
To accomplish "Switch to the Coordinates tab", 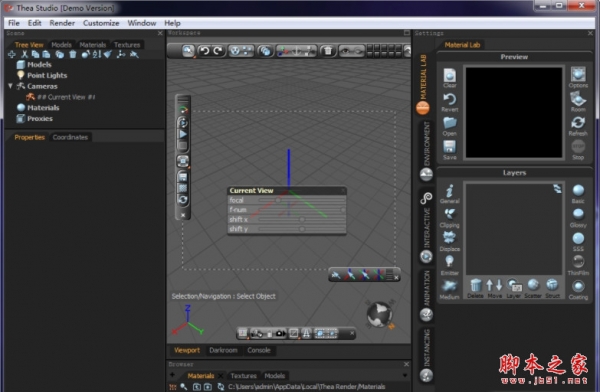I will click(x=70, y=137).
